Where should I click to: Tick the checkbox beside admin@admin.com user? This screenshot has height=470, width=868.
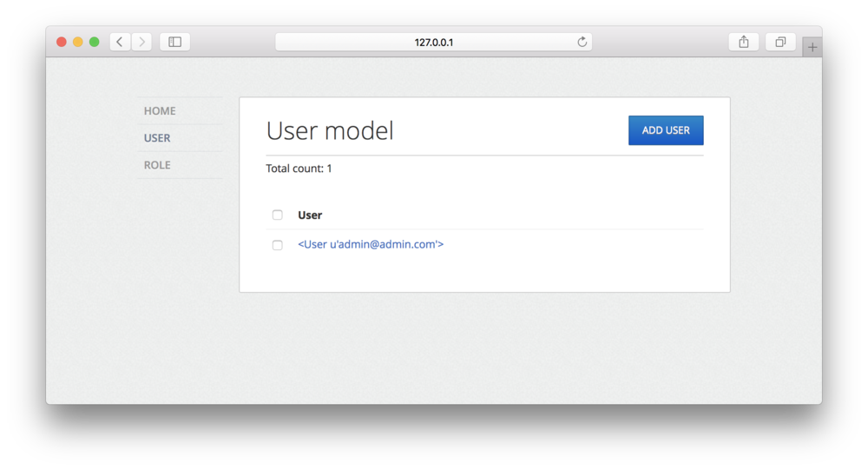278,245
